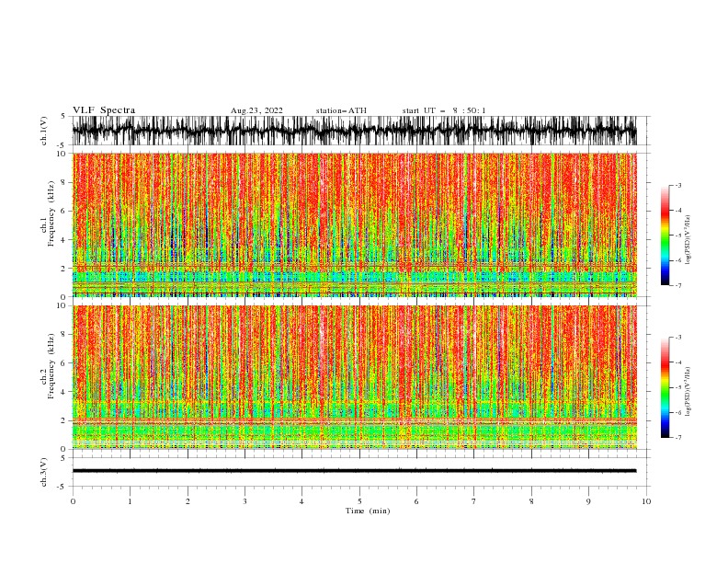Click time axis tick label '6'
728x563 pixels.
coord(416,501)
